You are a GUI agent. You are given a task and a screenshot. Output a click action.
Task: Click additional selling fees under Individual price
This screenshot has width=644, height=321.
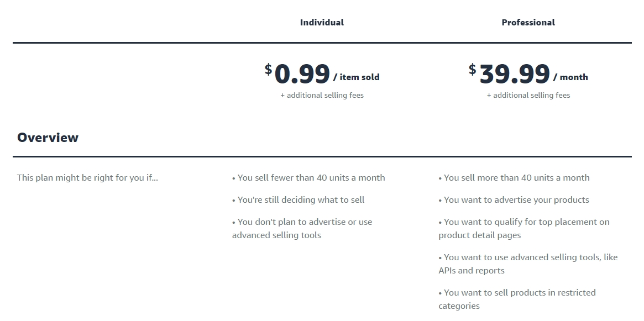[x=322, y=96]
